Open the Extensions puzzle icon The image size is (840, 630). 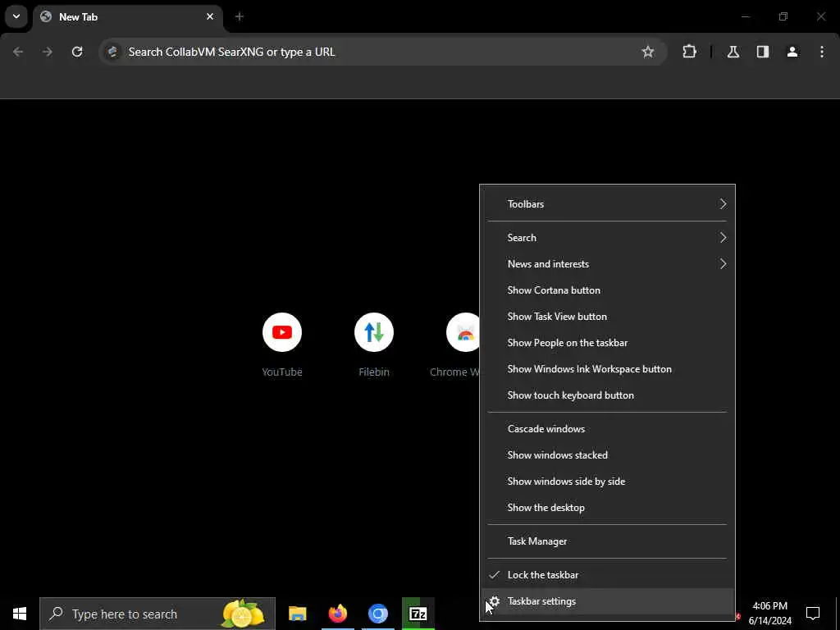pyautogui.click(x=689, y=52)
